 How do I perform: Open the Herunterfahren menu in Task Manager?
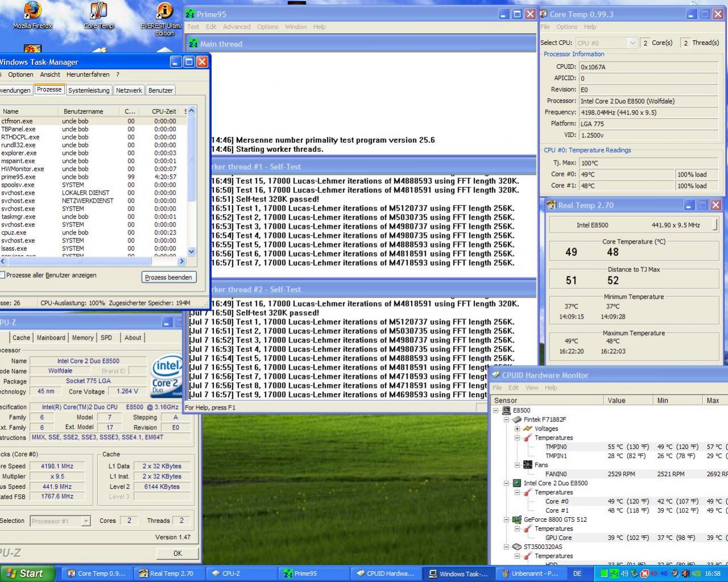(x=88, y=75)
